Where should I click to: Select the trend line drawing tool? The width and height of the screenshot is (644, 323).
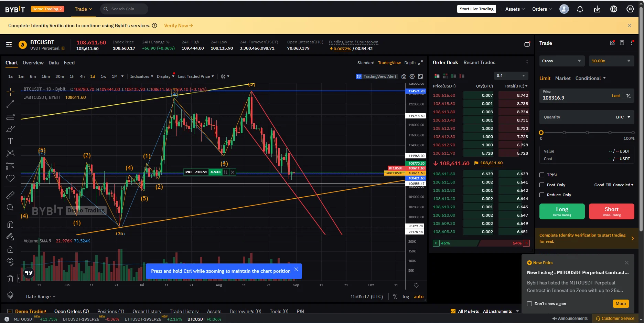tap(10, 104)
